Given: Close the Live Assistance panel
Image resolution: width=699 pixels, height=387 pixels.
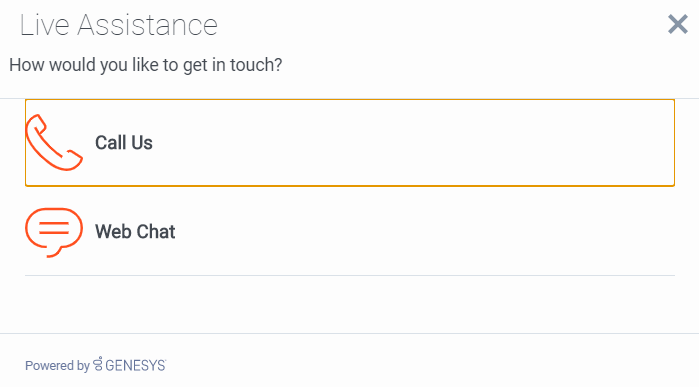Looking at the screenshot, I should coord(678,24).
